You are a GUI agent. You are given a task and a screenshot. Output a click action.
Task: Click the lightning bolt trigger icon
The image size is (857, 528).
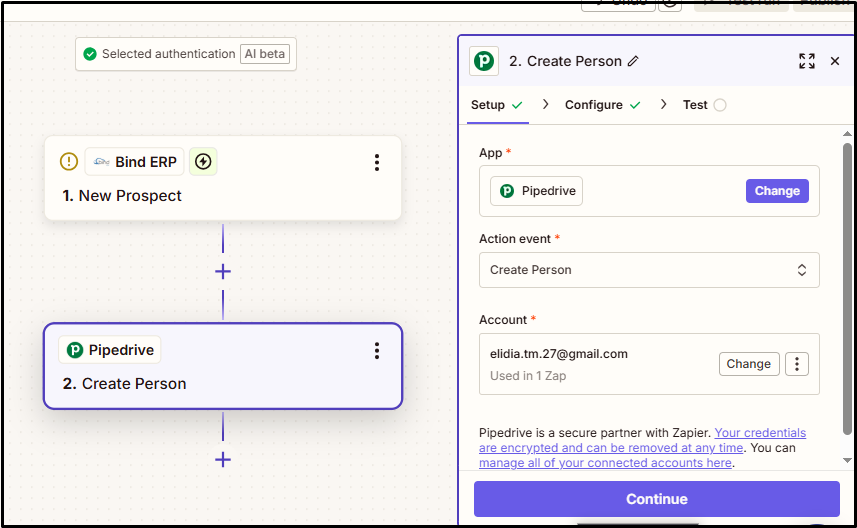203,162
